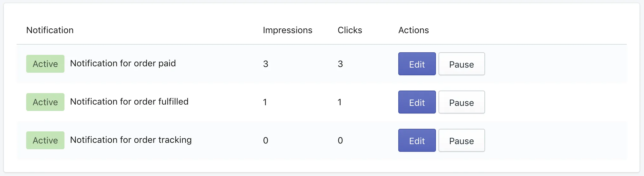The image size is (644, 176).
Task: Click clicks count for order tracking
Action: [340, 141]
